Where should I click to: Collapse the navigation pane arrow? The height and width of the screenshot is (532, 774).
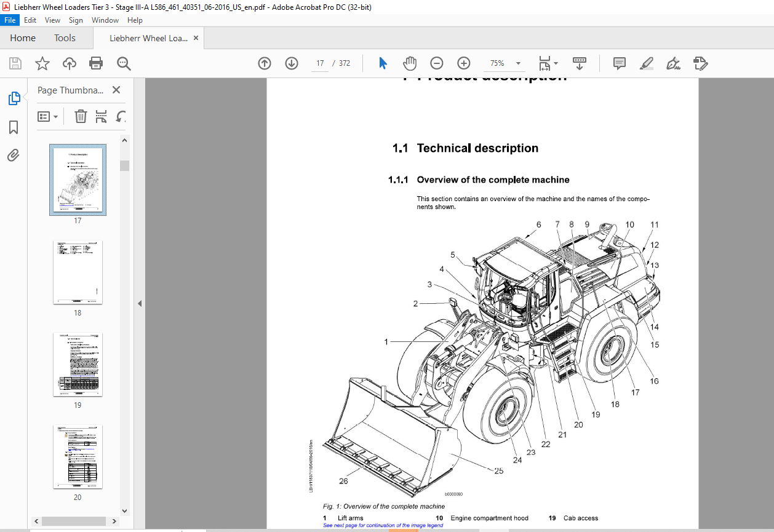[x=139, y=303]
